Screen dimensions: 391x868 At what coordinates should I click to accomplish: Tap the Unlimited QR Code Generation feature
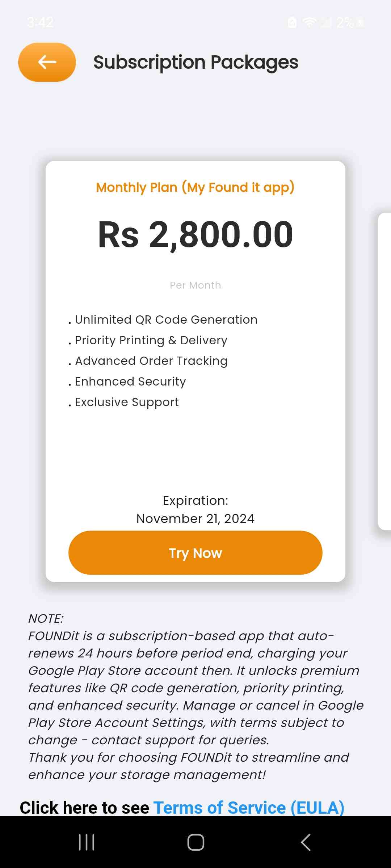tap(166, 320)
